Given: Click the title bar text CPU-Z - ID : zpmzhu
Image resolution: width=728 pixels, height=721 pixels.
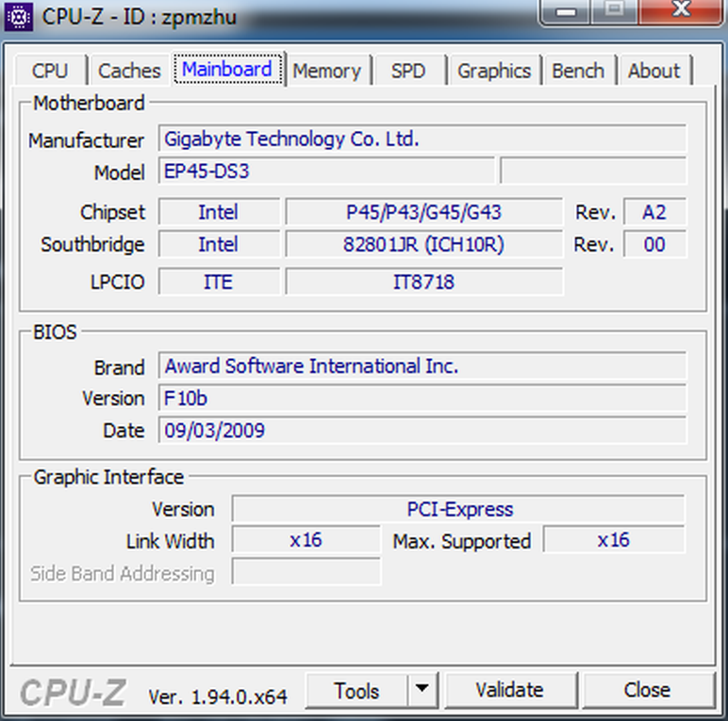Looking at the screenshot, I should click(x=139, y=17).
